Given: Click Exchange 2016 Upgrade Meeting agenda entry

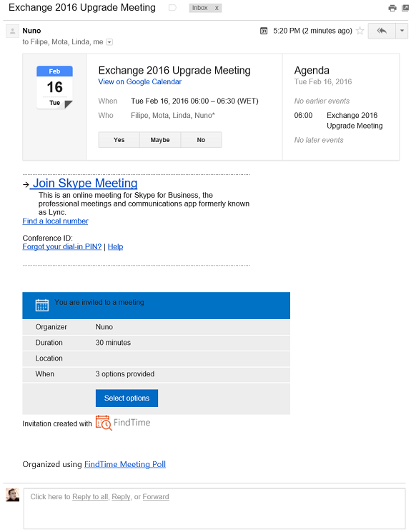Looking at the screenshot, I should tap(355, 121).
